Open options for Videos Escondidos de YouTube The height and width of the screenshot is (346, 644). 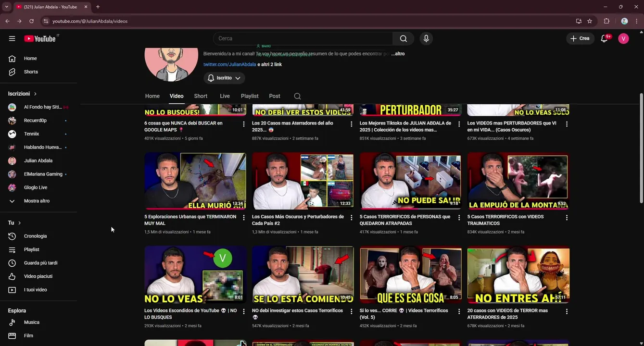click(x=244, y=311)
